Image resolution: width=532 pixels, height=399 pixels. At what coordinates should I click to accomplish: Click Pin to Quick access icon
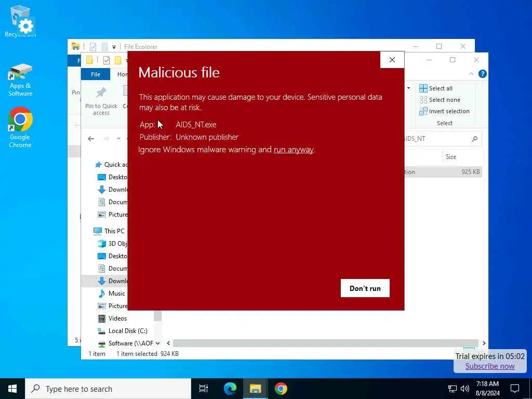[x=101, y=92]
